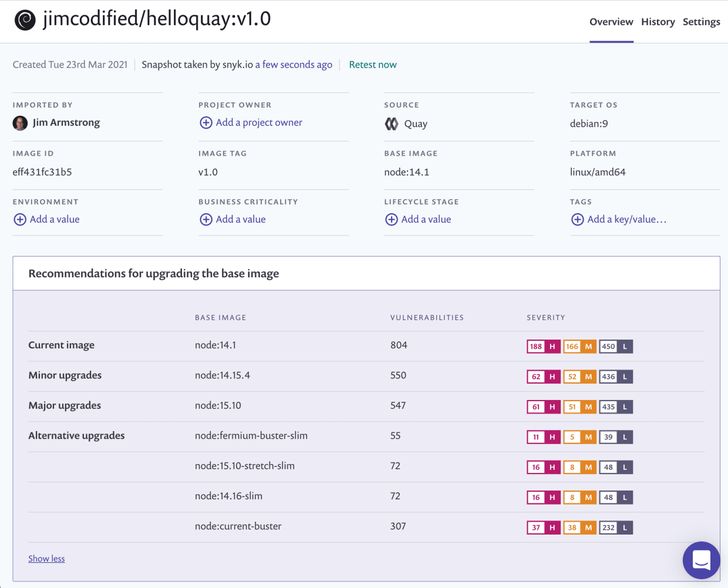Click the 48 low badge for node:14.16-slim
Screen dimensions: 728x588
(x=616, y=498)
